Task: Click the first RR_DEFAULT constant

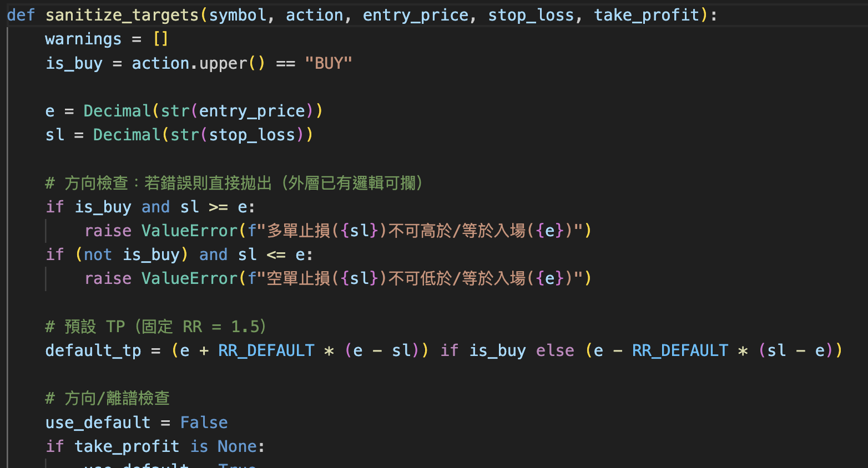Action: (266, 350)
